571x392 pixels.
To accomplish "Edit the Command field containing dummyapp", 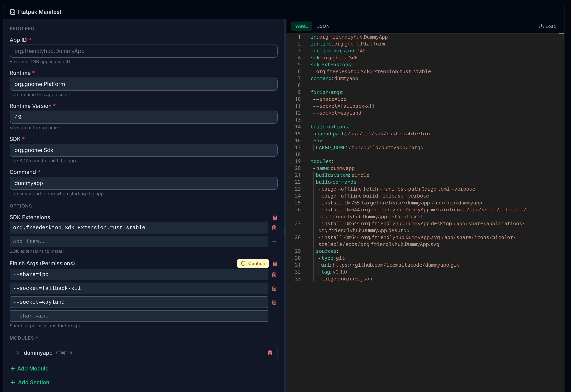I will (x=143, y=183).
